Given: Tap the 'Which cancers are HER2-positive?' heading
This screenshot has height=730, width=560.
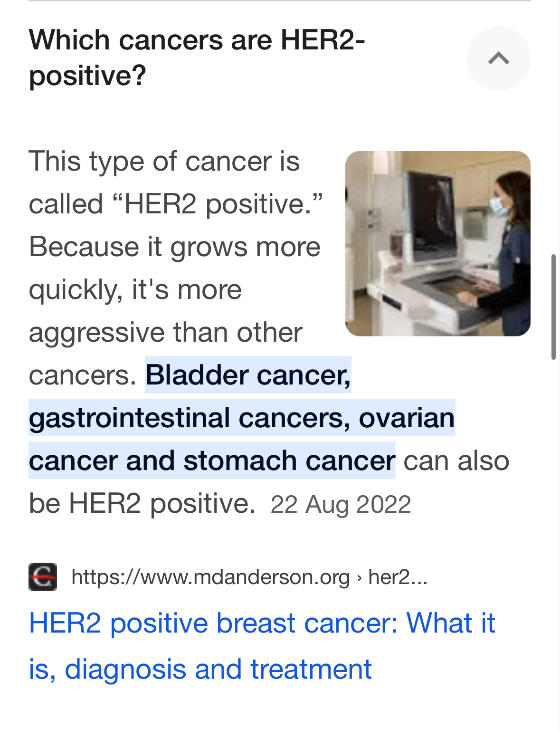Looking at the screenshot, I should click(197, 58).
